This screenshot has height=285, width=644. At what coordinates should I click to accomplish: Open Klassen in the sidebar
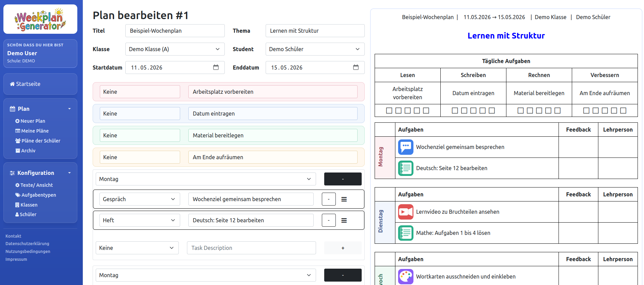point(26,205)
